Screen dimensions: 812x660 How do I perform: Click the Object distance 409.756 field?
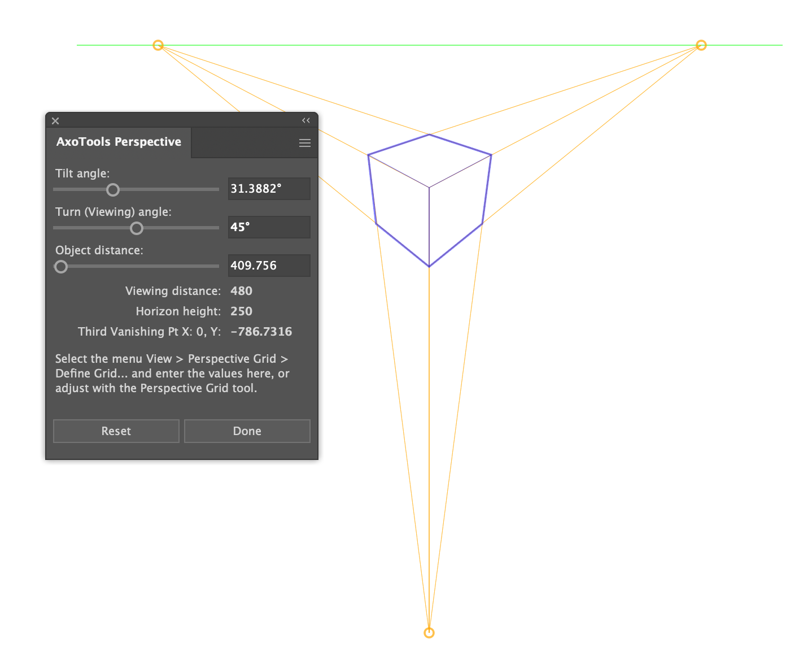(x=269, y=266)
